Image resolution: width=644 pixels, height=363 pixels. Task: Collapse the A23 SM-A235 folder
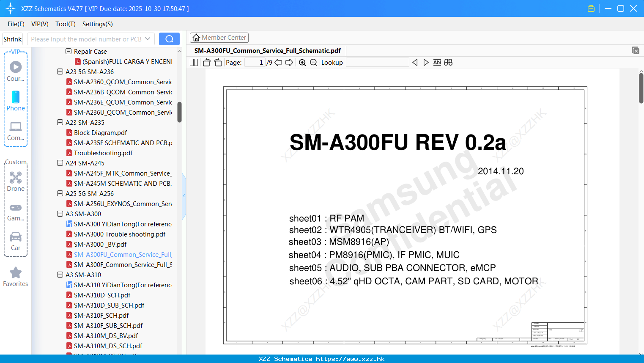click(60, 122)
